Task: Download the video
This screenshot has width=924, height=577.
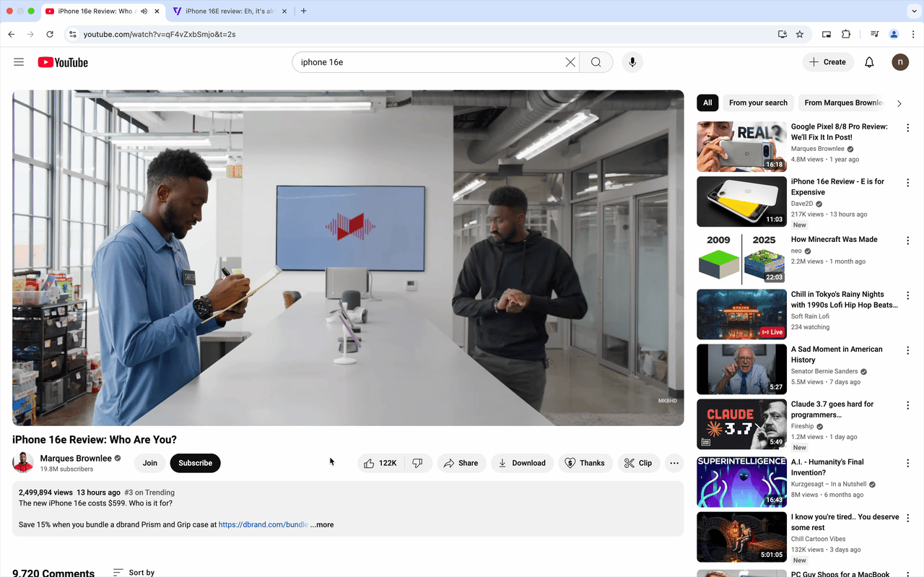Action: (522, 463)
